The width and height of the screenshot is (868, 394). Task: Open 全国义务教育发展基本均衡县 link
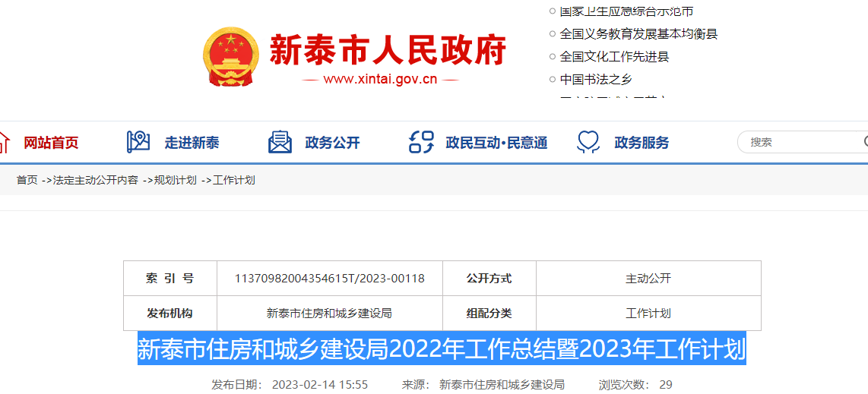(638, 33)
